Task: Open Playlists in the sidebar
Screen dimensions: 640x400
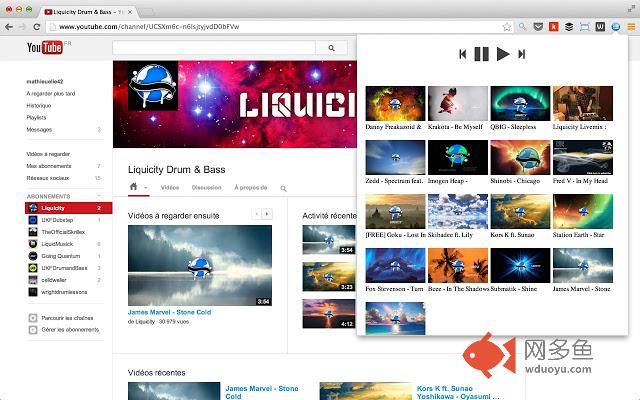Action: click(36, 118)
